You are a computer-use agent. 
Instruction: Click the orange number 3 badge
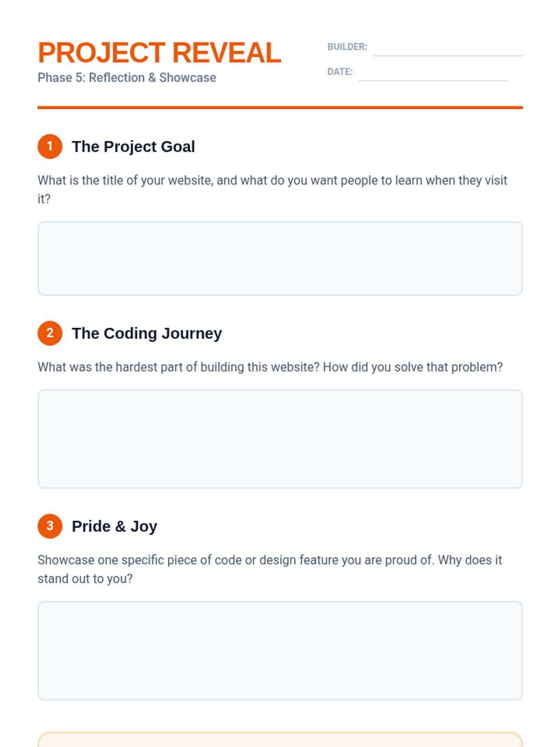coord(50,526)
